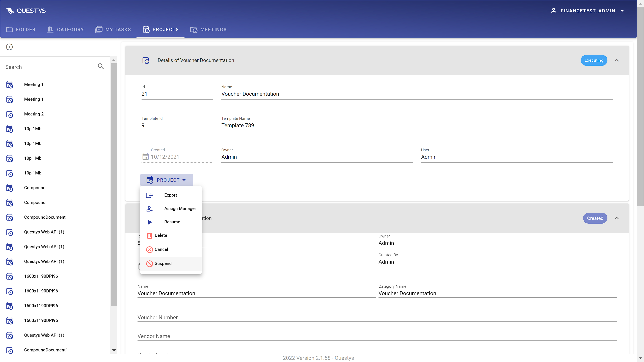The height and width of the screenshot is (362, 644).
Task: Select Cancel in the Project menu
Action: coord(171,249)
